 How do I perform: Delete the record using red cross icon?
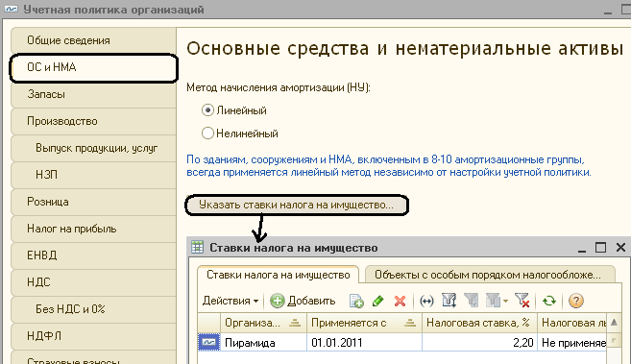[400, 301]
